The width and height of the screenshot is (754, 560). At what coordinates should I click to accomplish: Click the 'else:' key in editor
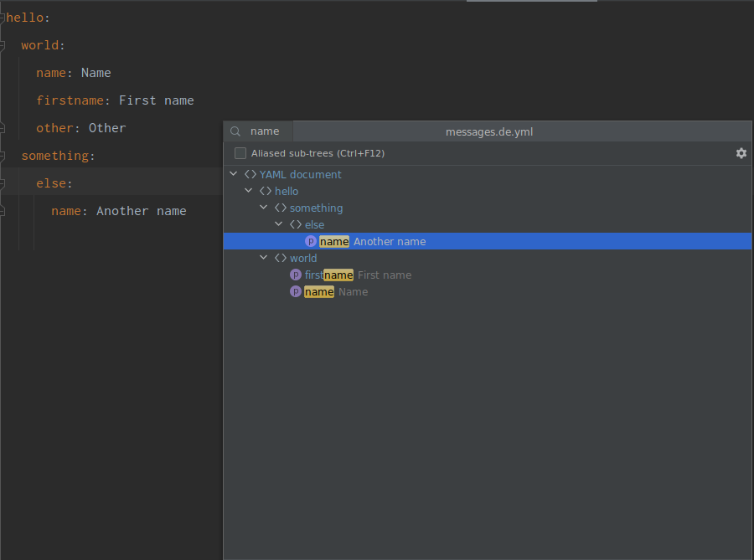click(54, 183)
